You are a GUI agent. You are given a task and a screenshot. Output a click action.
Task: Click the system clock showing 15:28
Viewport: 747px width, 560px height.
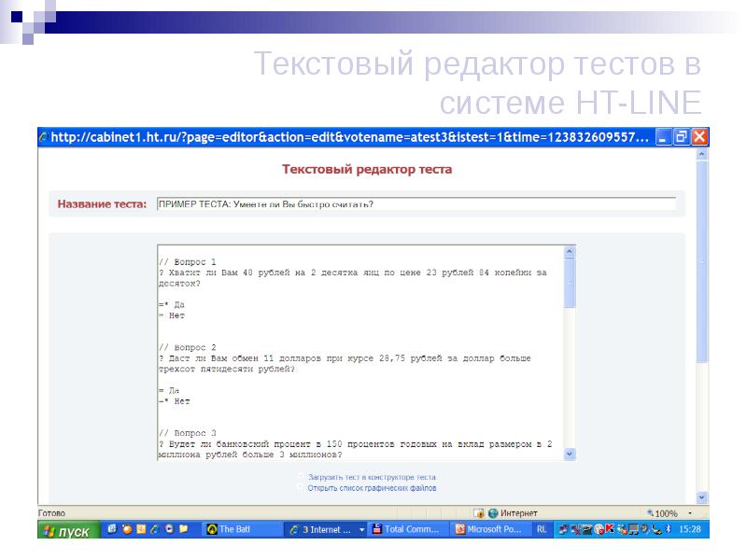coord(689,529)
